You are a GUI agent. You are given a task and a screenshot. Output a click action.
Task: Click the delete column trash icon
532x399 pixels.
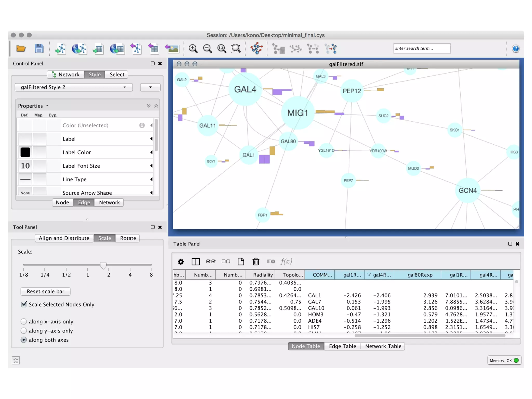click(256, 262)
